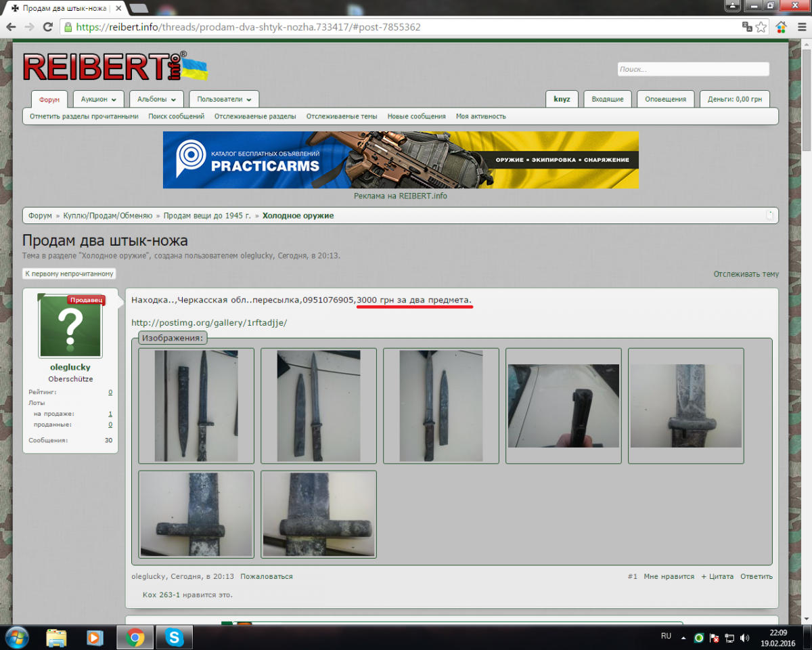Open the first bayonet image thumbnail

pyautogui.click(x=196, y=406)
